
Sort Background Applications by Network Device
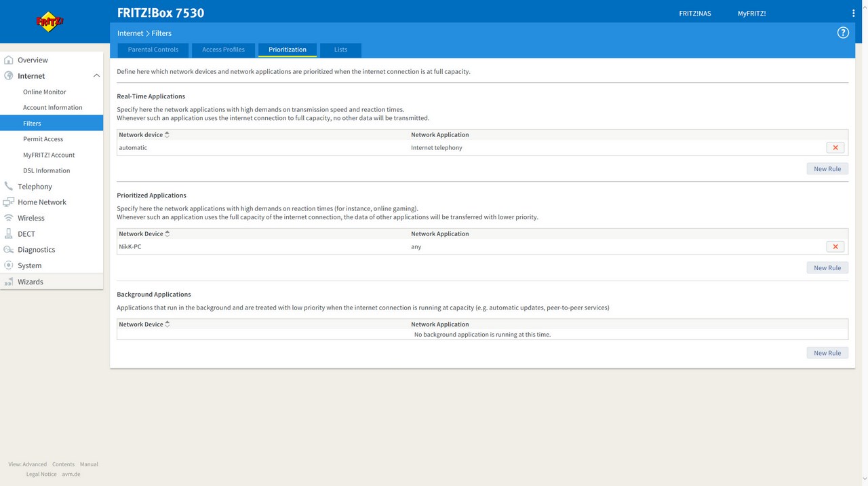[x=167, y=324]
